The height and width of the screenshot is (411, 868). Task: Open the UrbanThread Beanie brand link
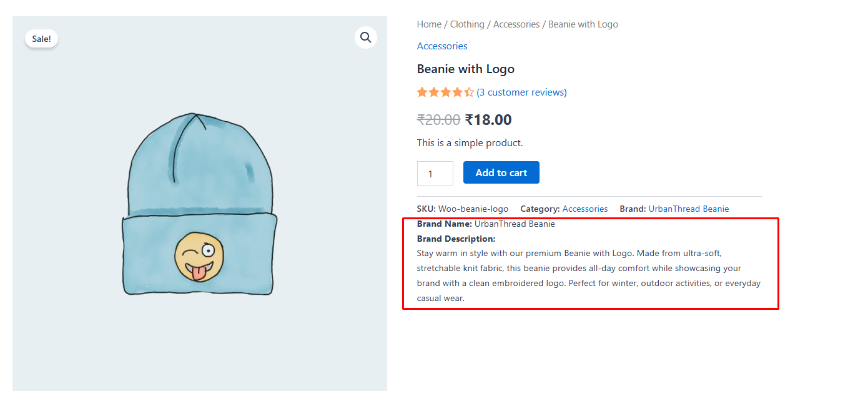tap(689, 209)
